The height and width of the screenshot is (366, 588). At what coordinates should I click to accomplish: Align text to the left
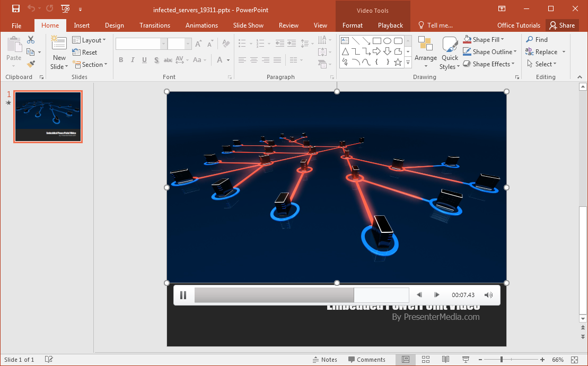(x=242, y=59)
